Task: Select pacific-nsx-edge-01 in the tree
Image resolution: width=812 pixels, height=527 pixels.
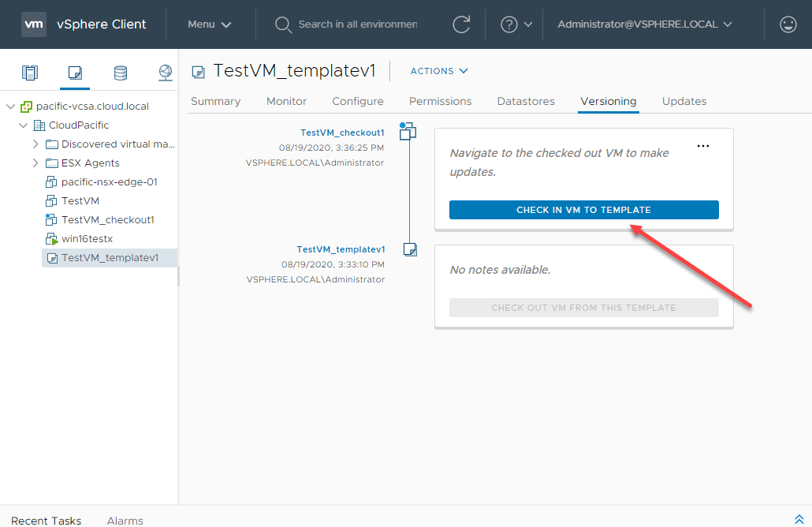Action: (110, 182)
